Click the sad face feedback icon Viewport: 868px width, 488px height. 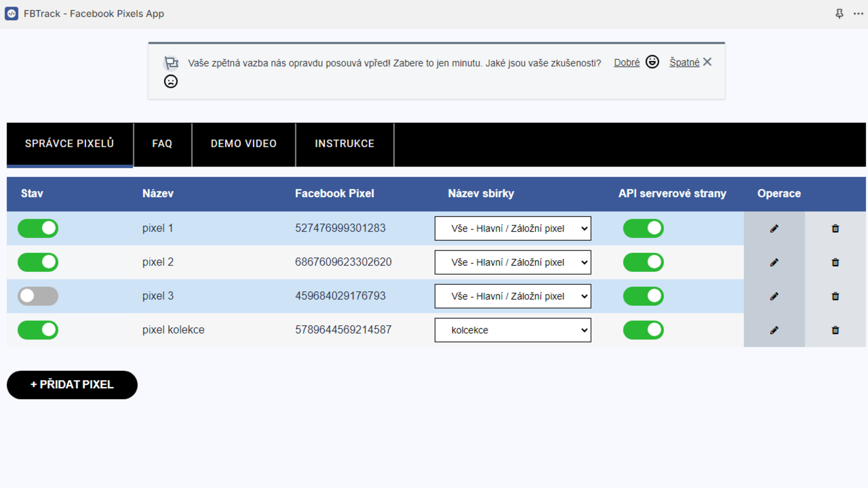click(x=171, y=81)
